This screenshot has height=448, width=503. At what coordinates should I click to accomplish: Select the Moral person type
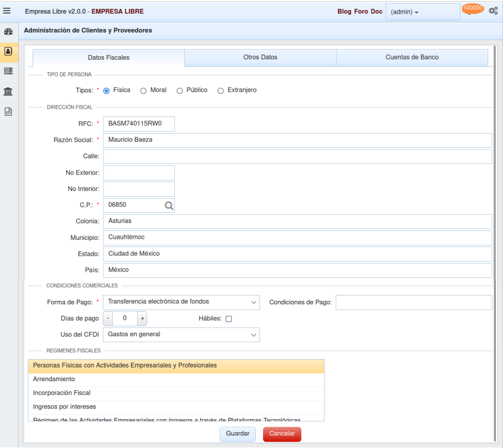(144, 91)
